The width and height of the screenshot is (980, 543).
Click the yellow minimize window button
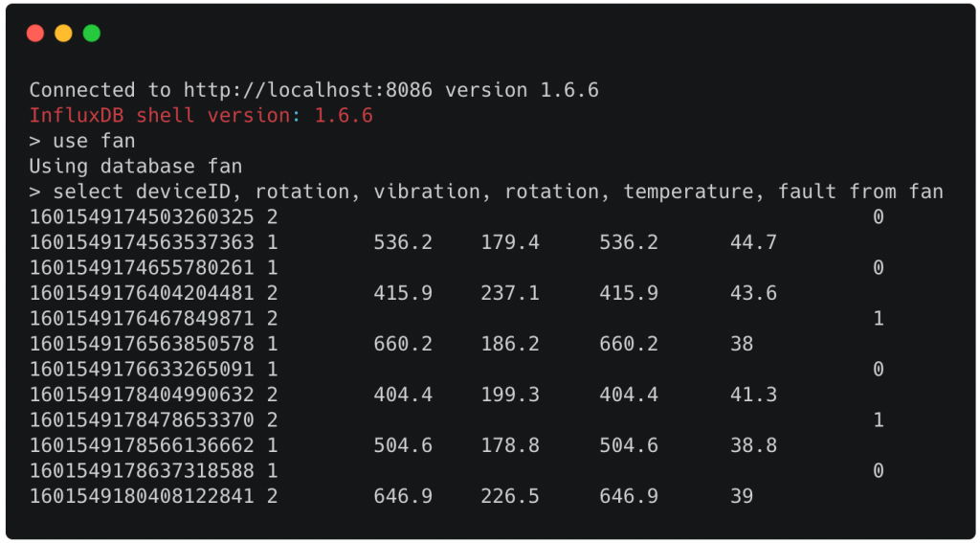63,34
